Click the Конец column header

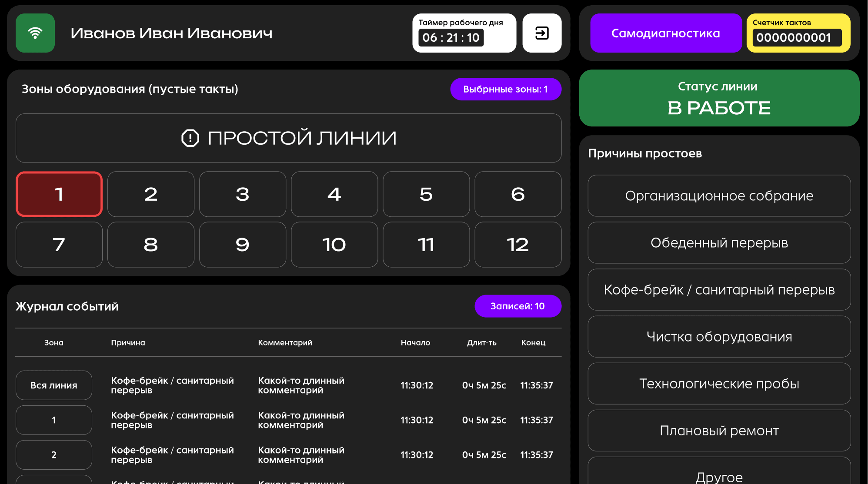click(533, 343)
